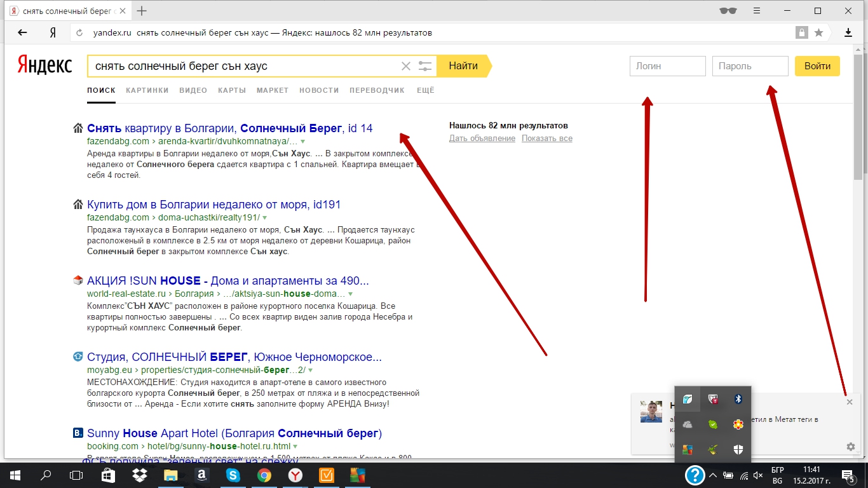Select the Поиск tab
This screenshot has width=868, height=488.
(x=101, y=90)
